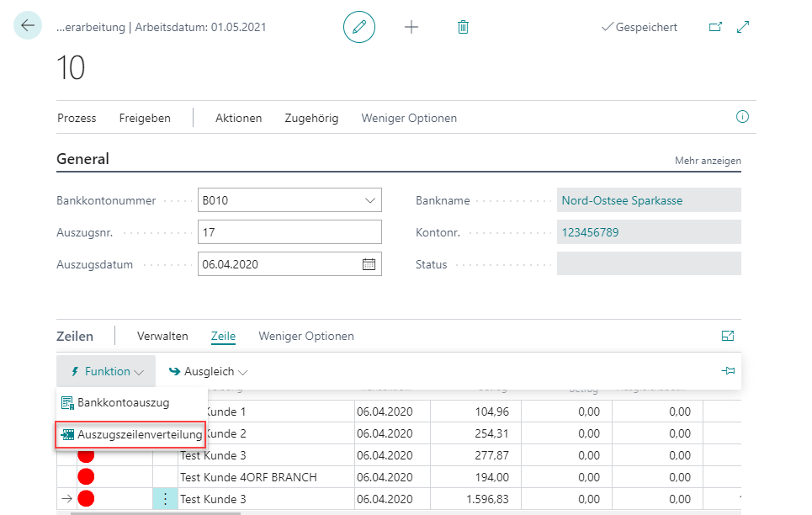The width and height of the screenshot is (812, 515).
Task: Open the Aktionen menu
Action: click(x=238, y=118)
